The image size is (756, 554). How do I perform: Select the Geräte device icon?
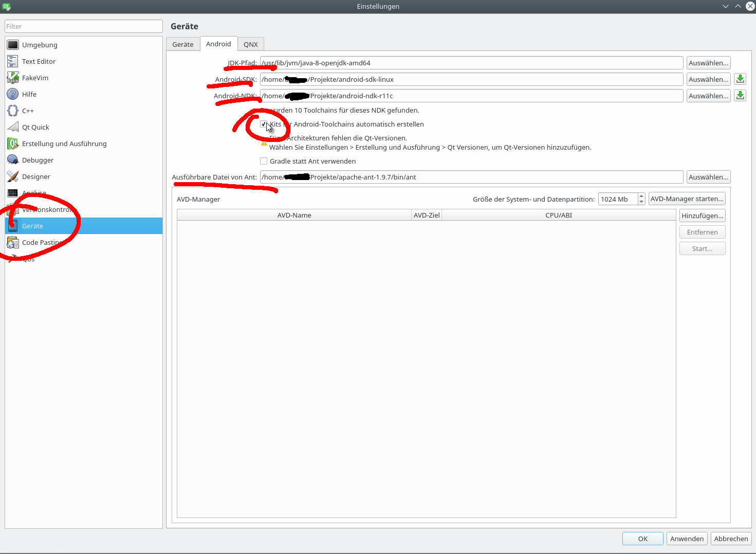(13, 226)
